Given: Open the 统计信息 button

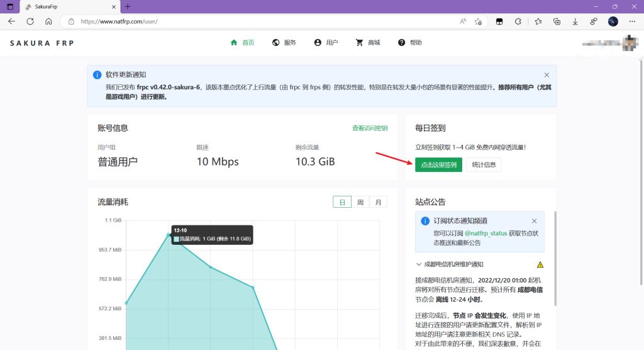Looking at the screenshot, I should pos(484,164).
